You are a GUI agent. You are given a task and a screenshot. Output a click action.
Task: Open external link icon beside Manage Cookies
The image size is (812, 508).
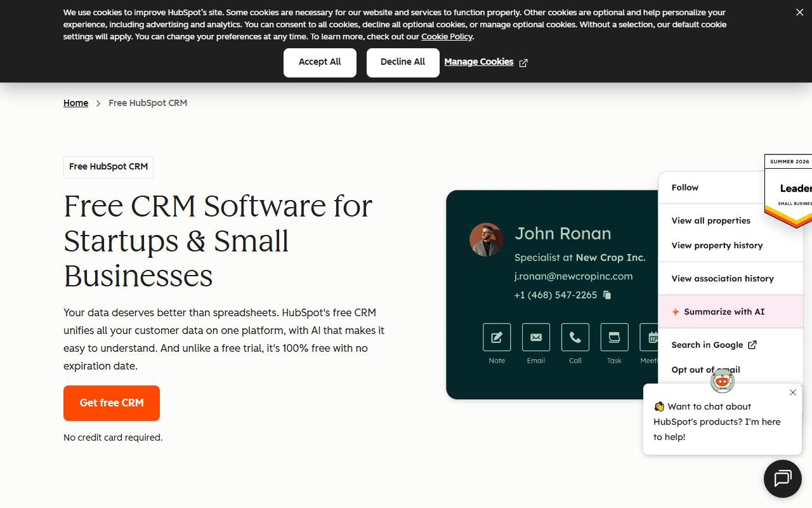click(523, 63)
